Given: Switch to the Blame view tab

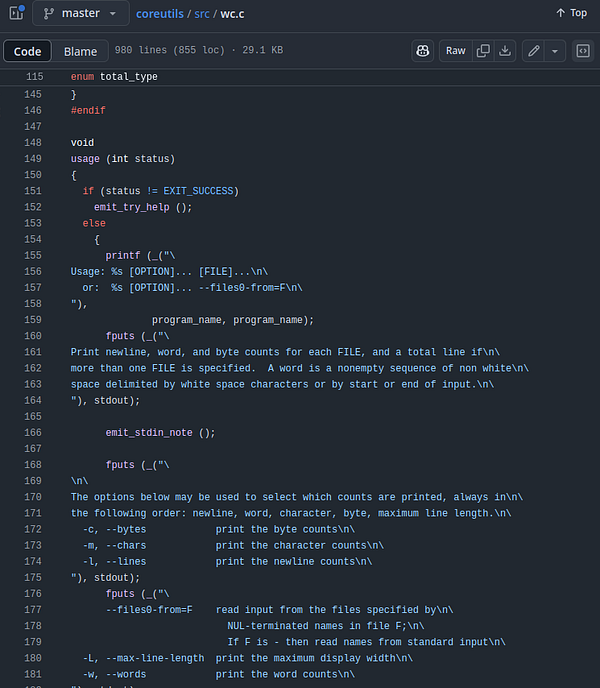Looking at the screenshot, I should coord(80,51).
